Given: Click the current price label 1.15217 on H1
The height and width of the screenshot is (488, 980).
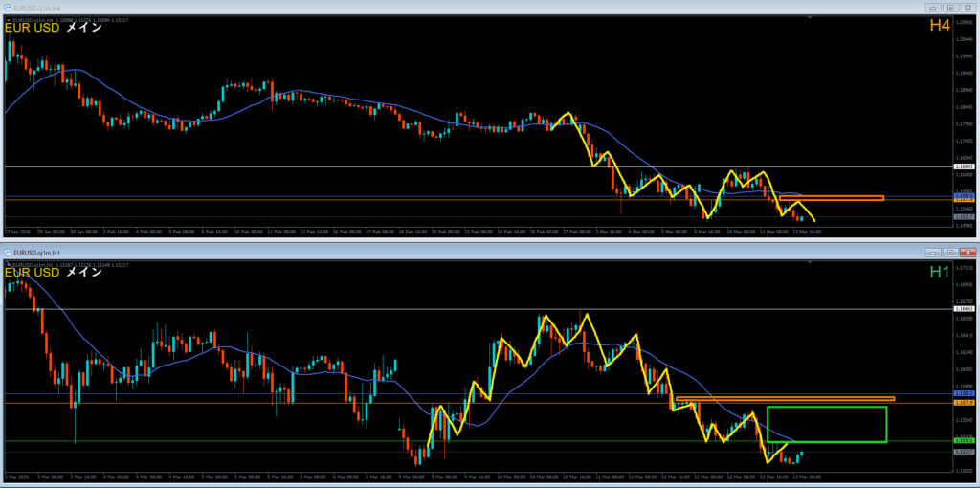Looking at the screenshot, I should [x=964, y=452].
